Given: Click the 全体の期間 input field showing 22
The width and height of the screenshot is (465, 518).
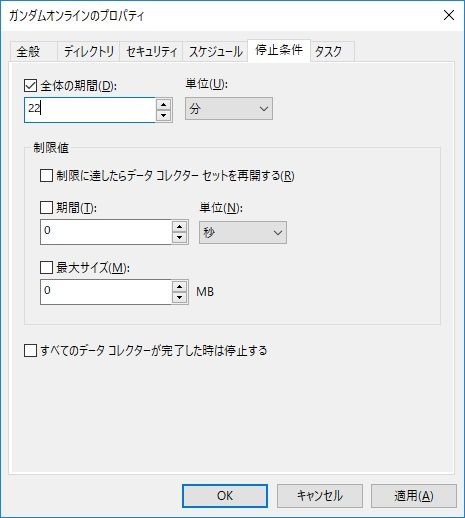Looking at the screenshot, I should tap(90, 110).
